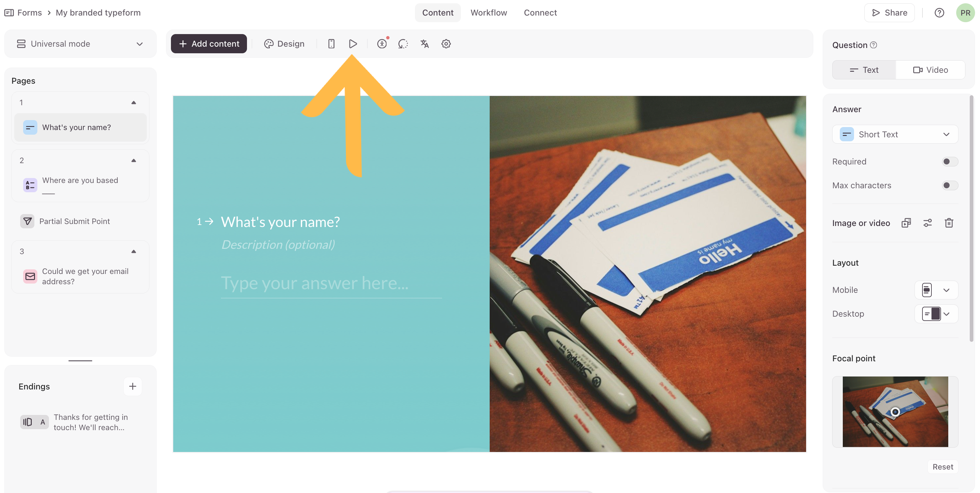Delete the image with trash icon
This screenshot has height=493, width=980.
pyautogui.click(x=949, y=223)
